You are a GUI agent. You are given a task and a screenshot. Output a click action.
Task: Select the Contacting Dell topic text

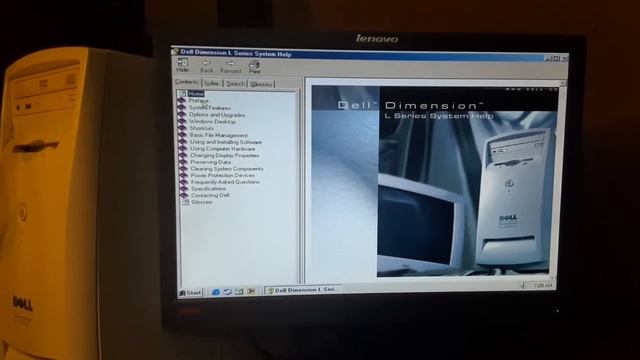(x=210, y=195)
